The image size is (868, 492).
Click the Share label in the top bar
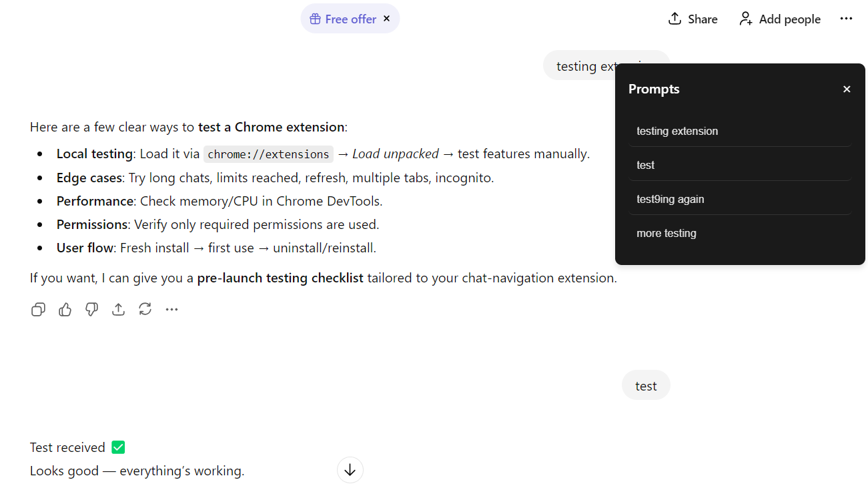tap(702, 19)
